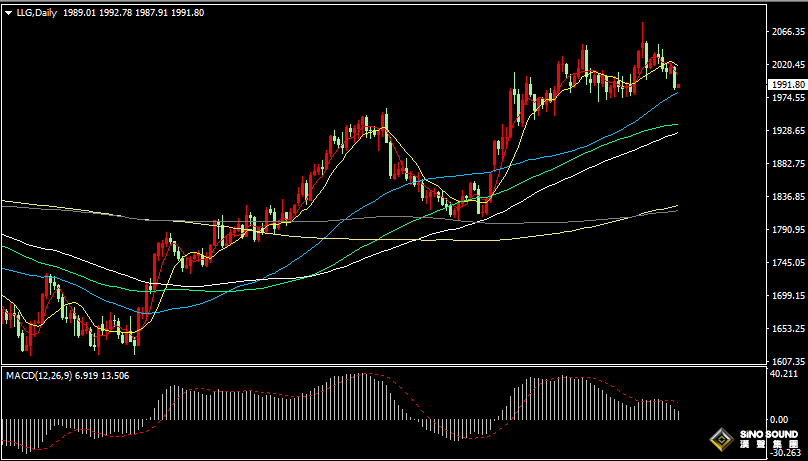The width and height of the screenshot is (808, 461).
Task: Click the dropdown triangle beside LLG,Daily
Action: (x=9, y=13)
